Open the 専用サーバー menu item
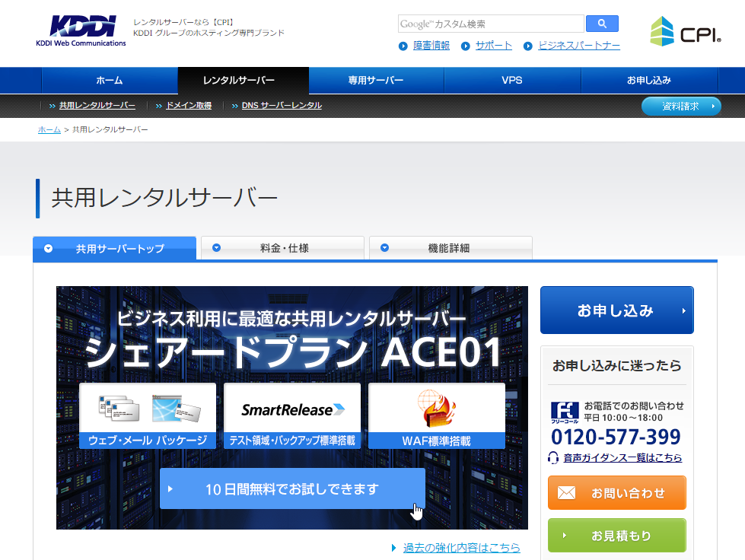Image resolution: width=745 pixels, height=560 pixels. point(376,80)
